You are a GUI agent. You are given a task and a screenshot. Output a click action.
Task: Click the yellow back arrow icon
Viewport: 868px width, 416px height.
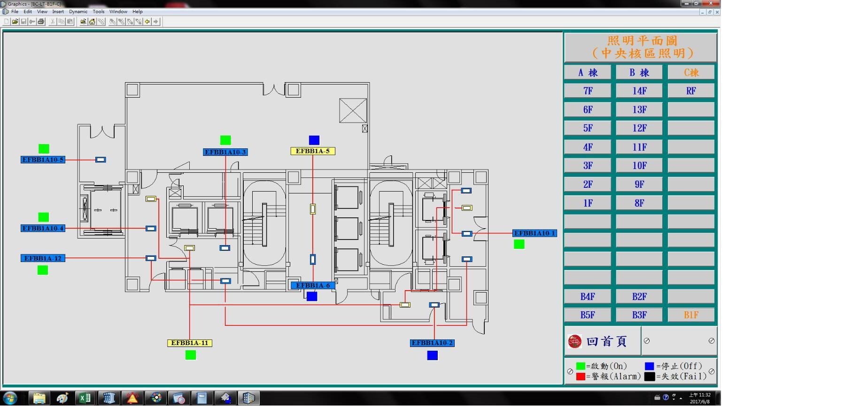pos(147,22)
